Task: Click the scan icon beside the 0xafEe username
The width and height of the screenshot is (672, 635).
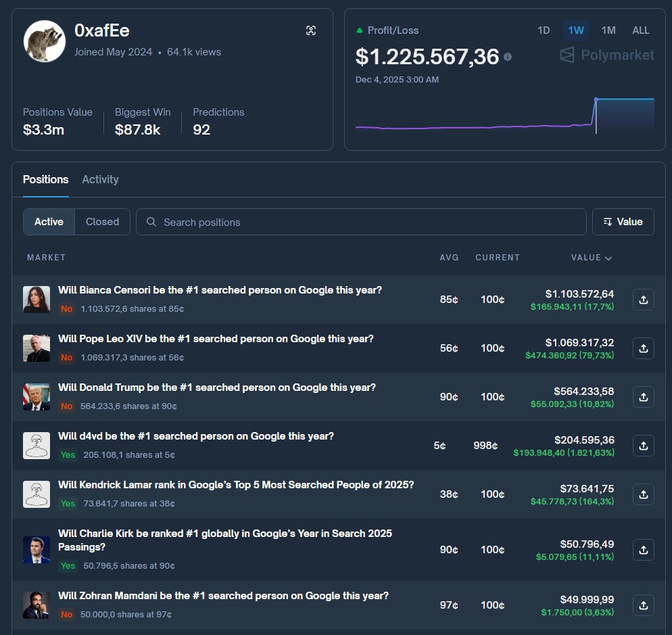Action: (x=311, y=30)
